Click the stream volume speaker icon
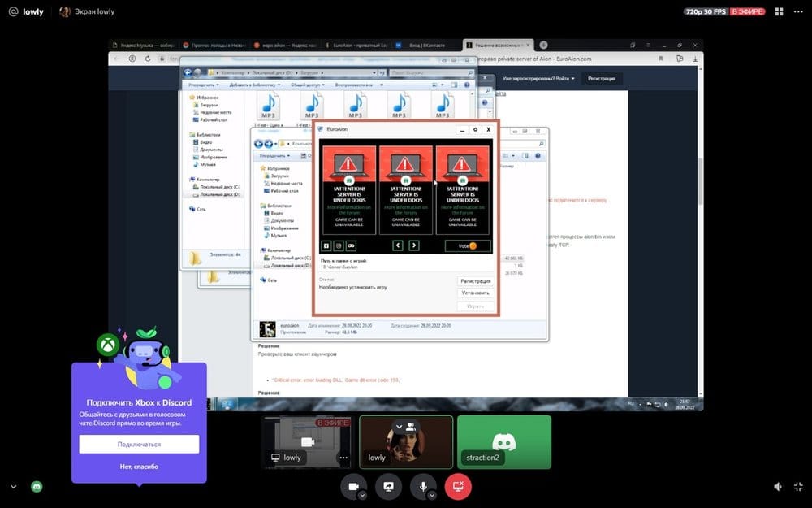The width and height of the screenshot is (812, 508). click(x=778, y=486)
